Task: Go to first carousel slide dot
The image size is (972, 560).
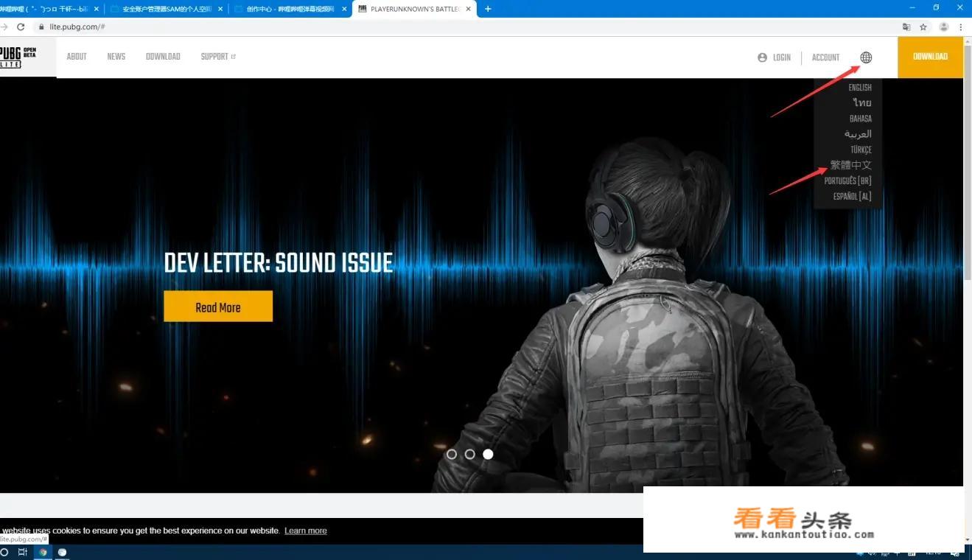Action: [452, 454]
